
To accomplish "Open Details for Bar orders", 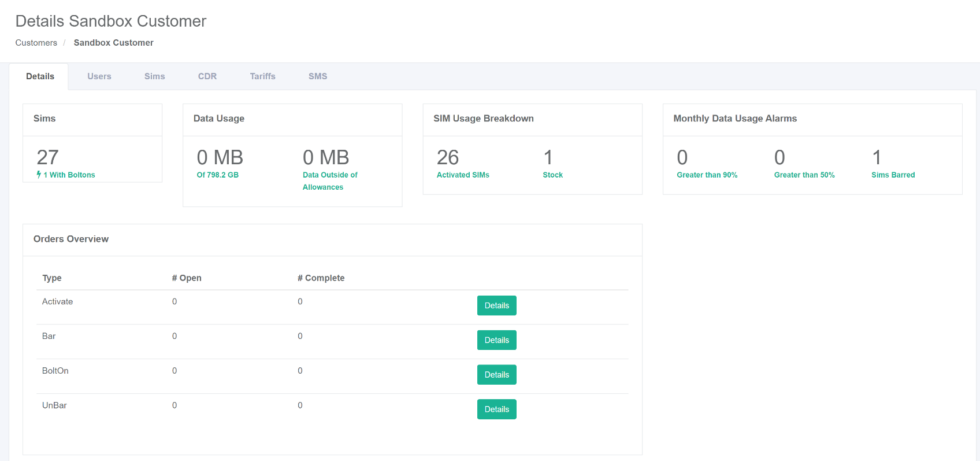I will coord(497,340).
